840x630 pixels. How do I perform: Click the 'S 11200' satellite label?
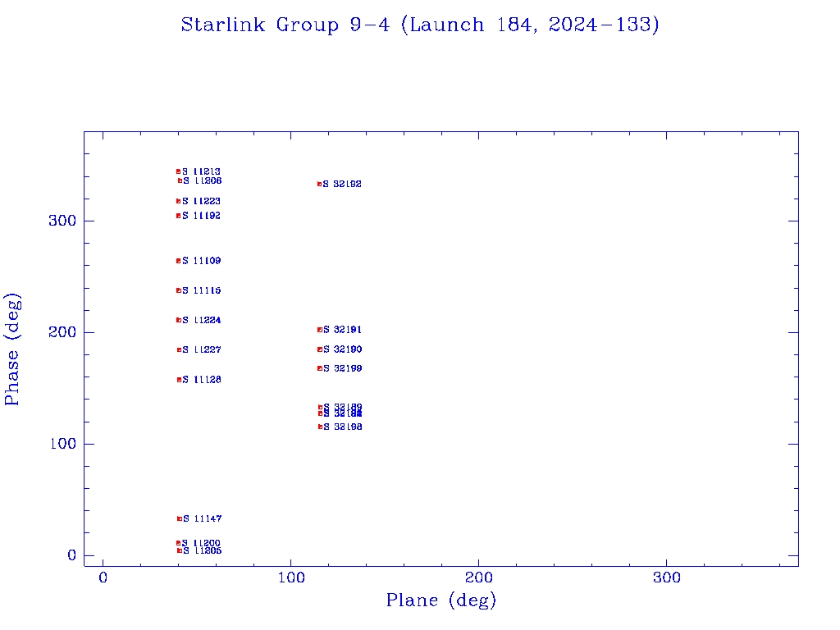click(202, 543)
